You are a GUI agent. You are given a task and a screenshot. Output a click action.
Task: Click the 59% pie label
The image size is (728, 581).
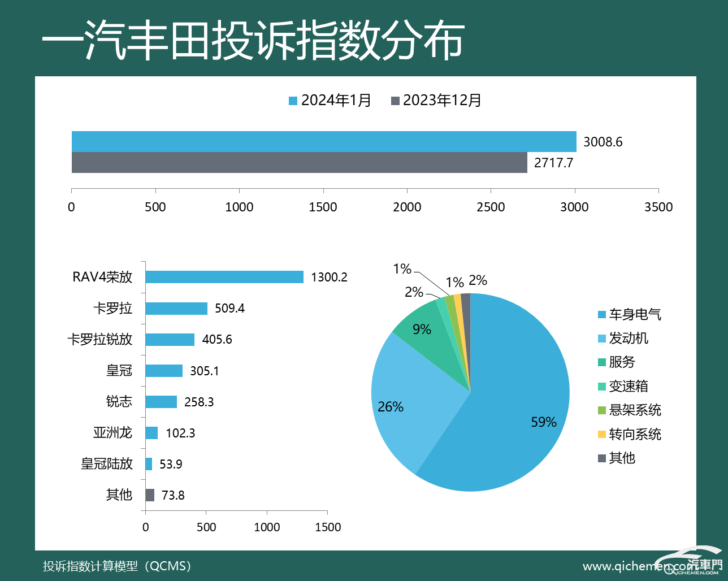pyautogui.click(x=544, y=422)
